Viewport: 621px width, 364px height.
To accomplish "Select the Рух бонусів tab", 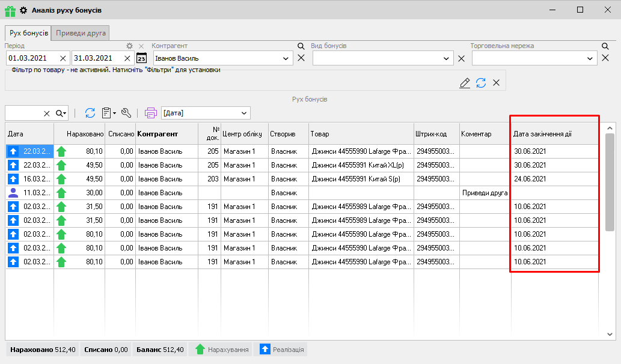I will tap(29, 33).
